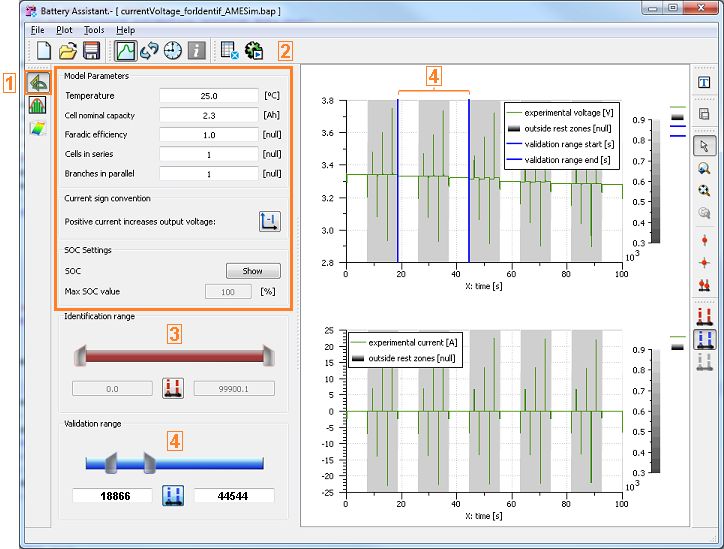Toggle the blue validation range markers button
This screenshot has width=724, height=549.
[172, 495]
